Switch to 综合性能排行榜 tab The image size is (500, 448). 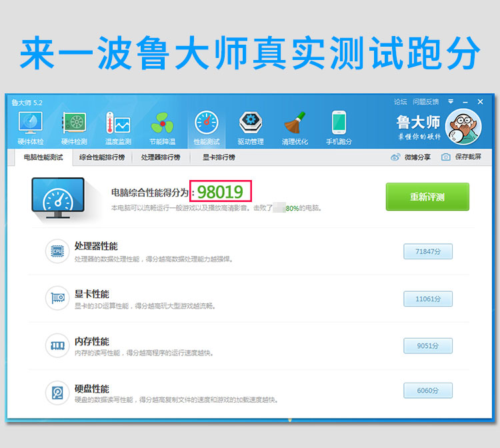pyautogui.click(x=102, y=157)
